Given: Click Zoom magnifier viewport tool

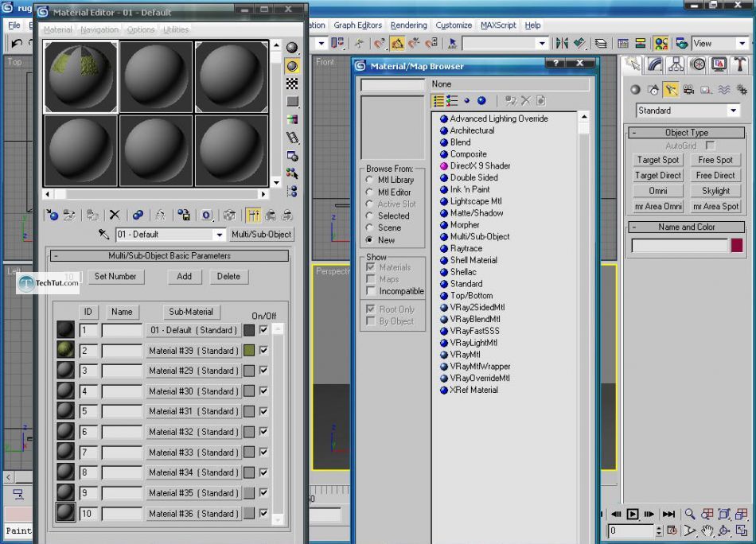Looking at the screenshot, I should coord(690,514).
